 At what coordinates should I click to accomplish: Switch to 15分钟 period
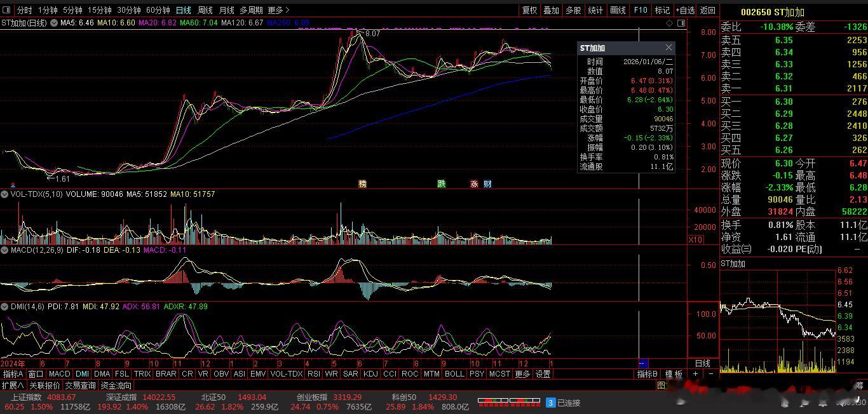tap(100, 10)
